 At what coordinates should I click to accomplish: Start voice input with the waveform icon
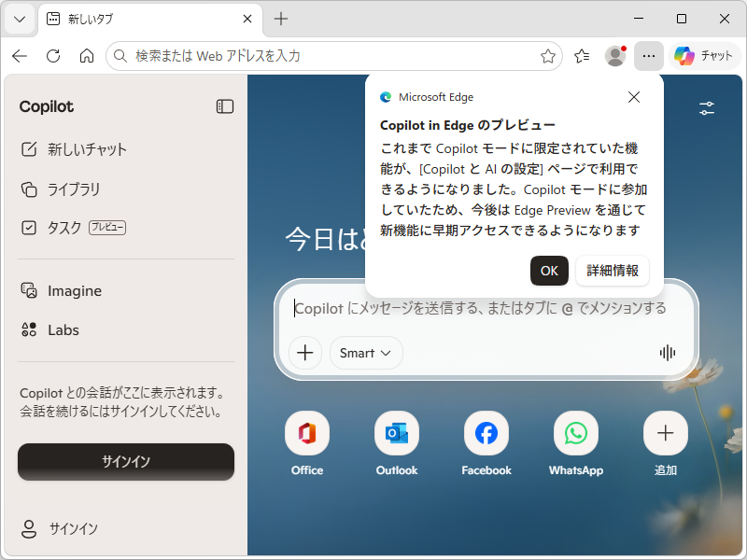pos(668,353)
